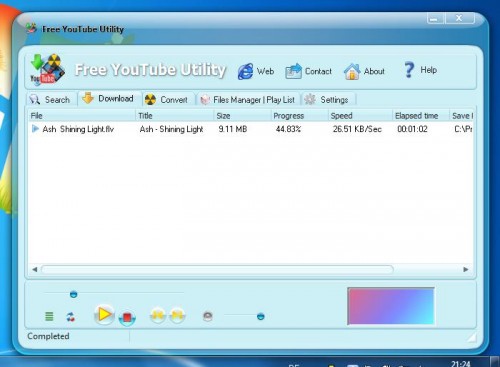Click the fast-forward next track button
This screenshot has height=367, width=500.
coord(177,315)
